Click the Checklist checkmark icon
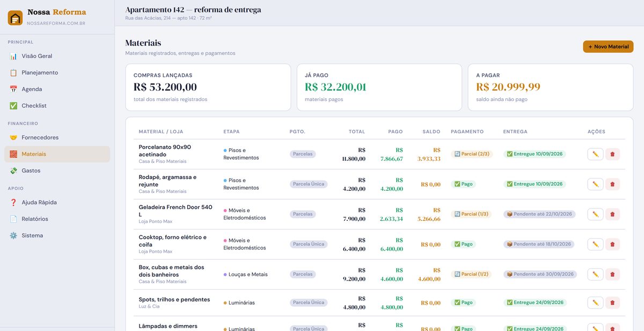 (13, 106)
